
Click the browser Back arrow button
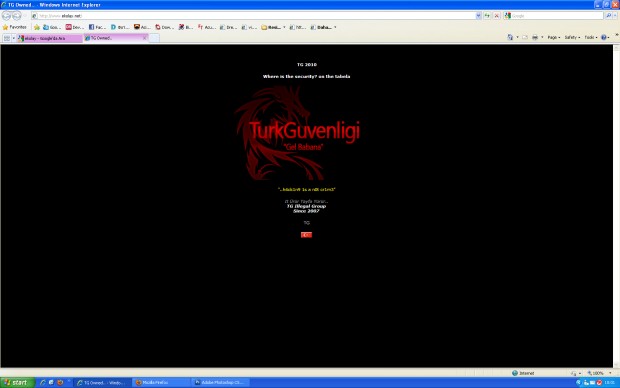(x=6, y=16)
